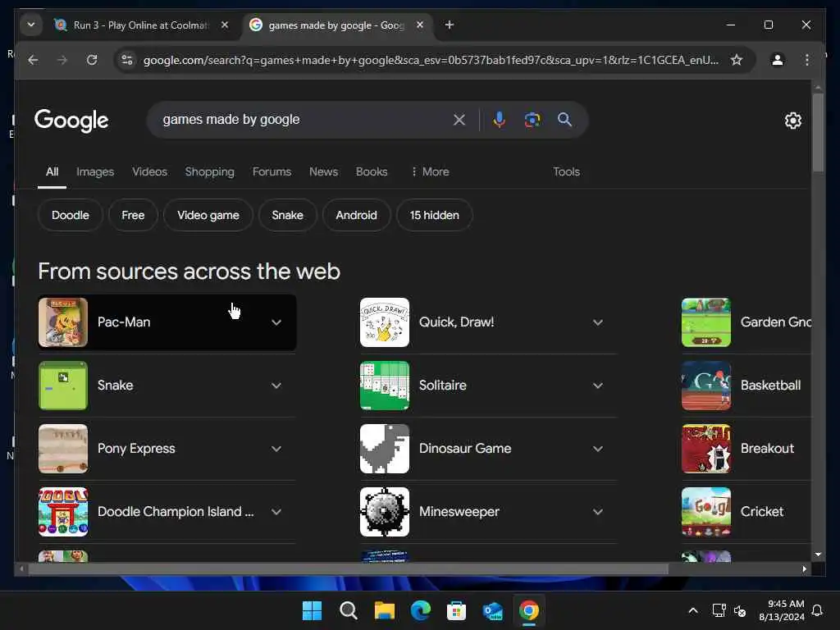Clear the search box text
840x630 pixels.
click(459, 120)
